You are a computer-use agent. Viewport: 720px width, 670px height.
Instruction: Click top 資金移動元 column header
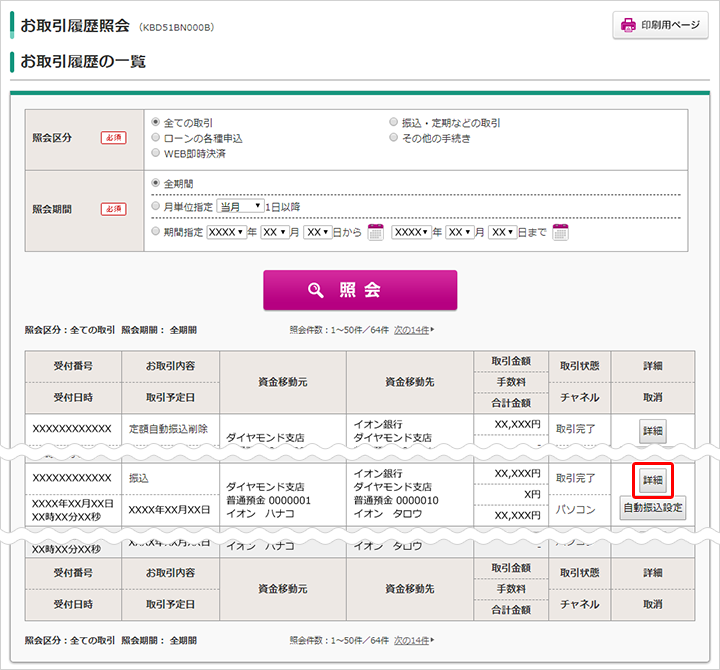coord(283,382)
